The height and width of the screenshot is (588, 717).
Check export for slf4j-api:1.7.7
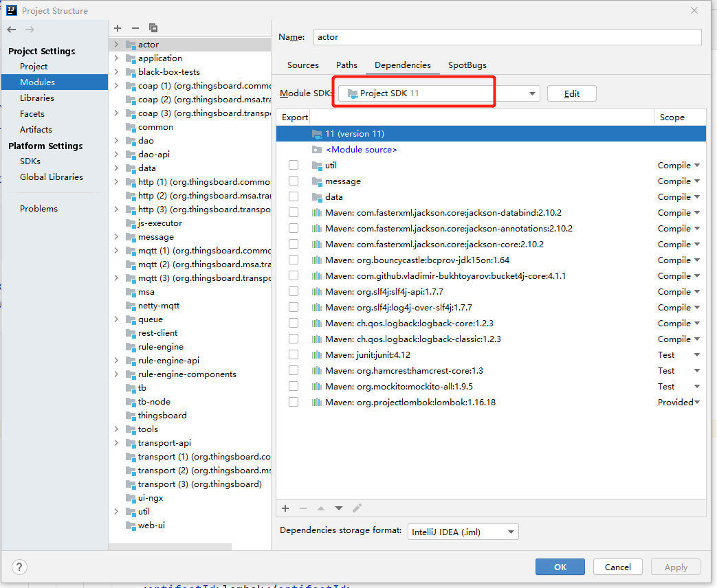pos(294,291)
